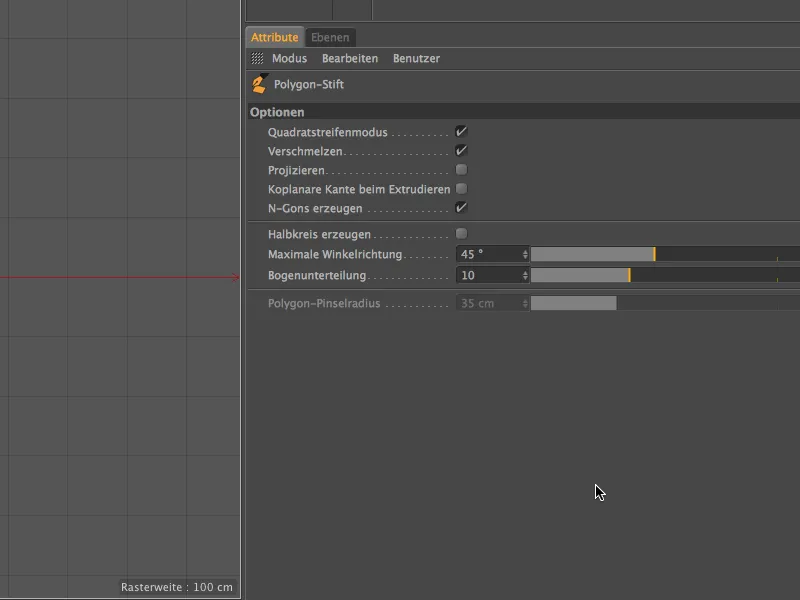Click inside the 45° value field

click(x=480, y=254)
